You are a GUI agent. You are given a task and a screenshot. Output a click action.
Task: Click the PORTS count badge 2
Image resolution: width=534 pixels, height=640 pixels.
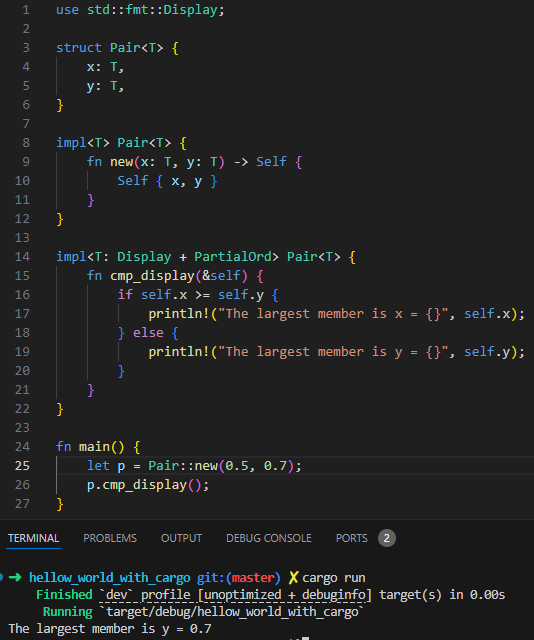[387, 538]
